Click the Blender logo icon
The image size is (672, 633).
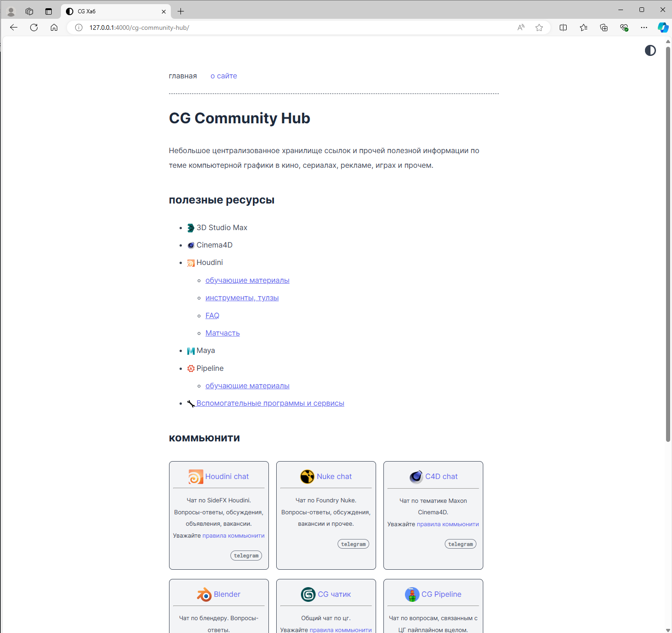(204, 594)
